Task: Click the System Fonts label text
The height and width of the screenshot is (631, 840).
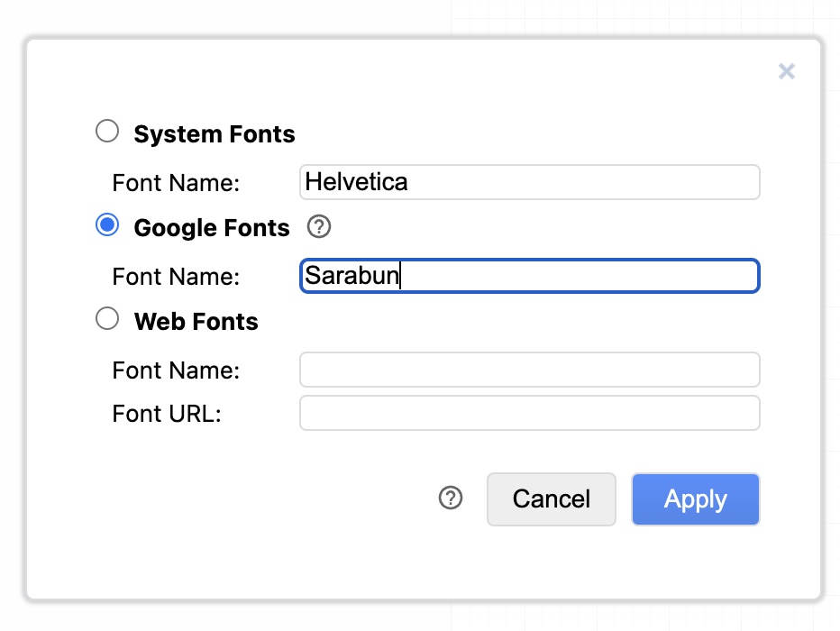Action: coord(215,134)
